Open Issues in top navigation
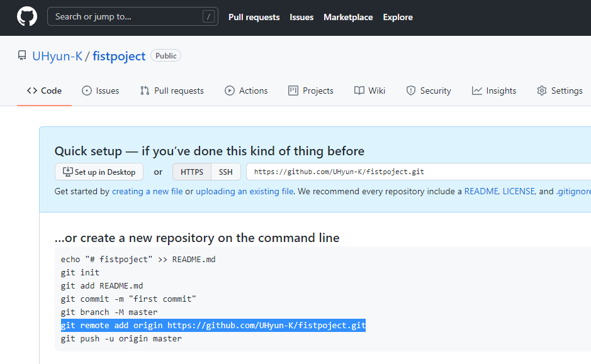Screen dimensions: 591x364 click(301, 18)
